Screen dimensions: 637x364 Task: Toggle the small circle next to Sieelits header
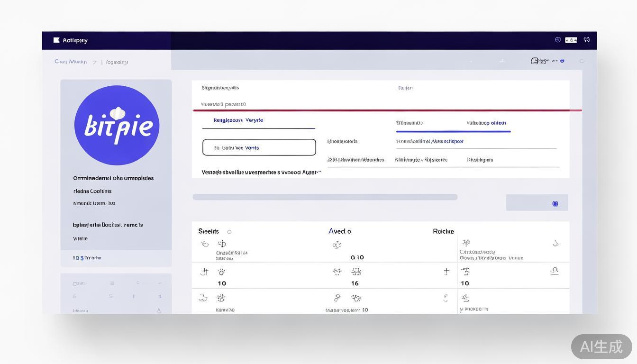pos(229,232)
